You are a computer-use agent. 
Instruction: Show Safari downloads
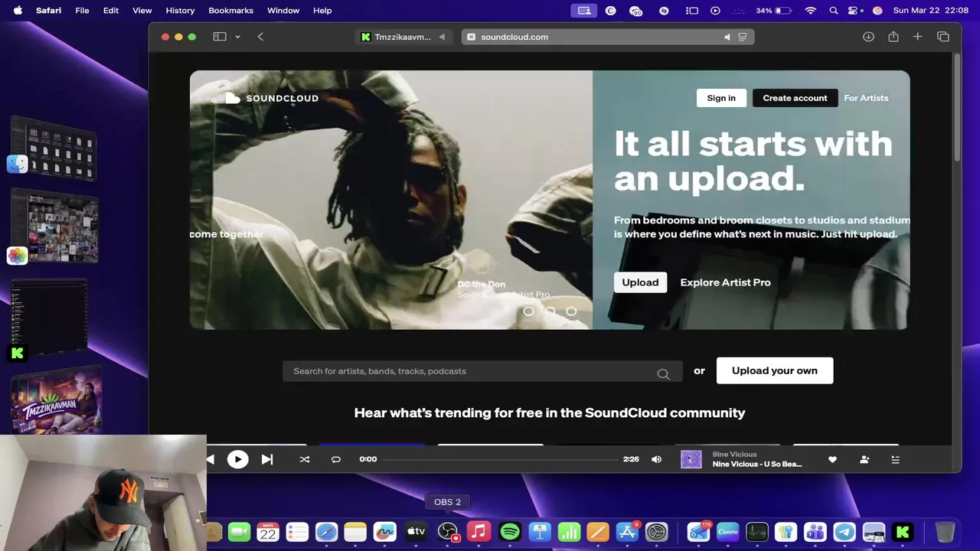pyautogui.click(x=868, y=37)
